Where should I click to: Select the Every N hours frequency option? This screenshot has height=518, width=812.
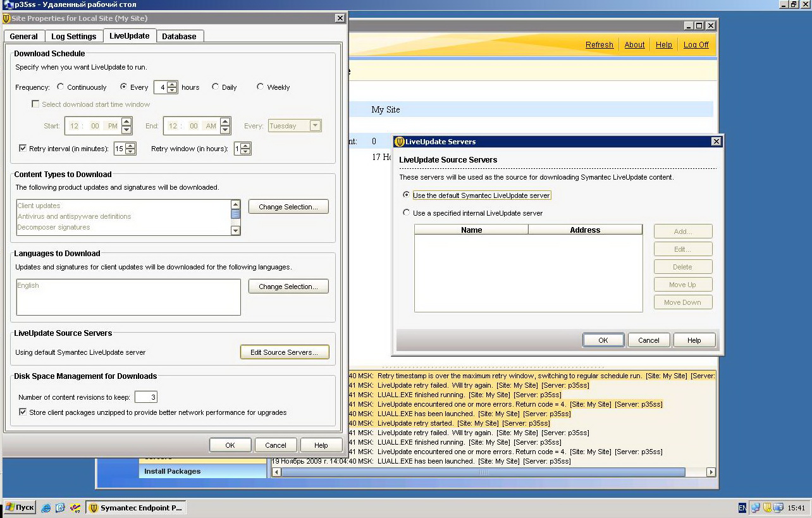click(x=124, y=87)
